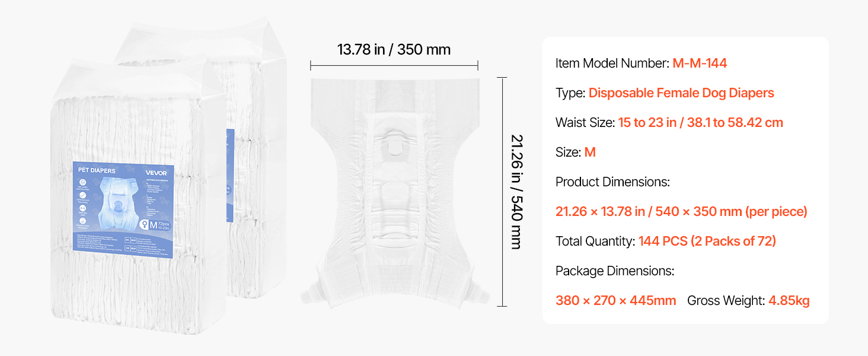Click the model number M-M-144
Screen dimensions: 868x356
[x=700, y=63]
